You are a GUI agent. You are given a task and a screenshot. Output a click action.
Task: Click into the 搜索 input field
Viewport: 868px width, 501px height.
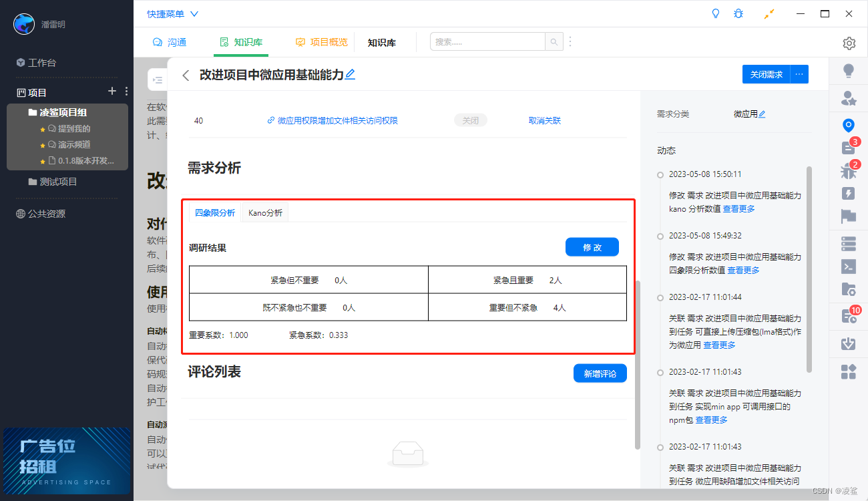click(x=488, y=42)
